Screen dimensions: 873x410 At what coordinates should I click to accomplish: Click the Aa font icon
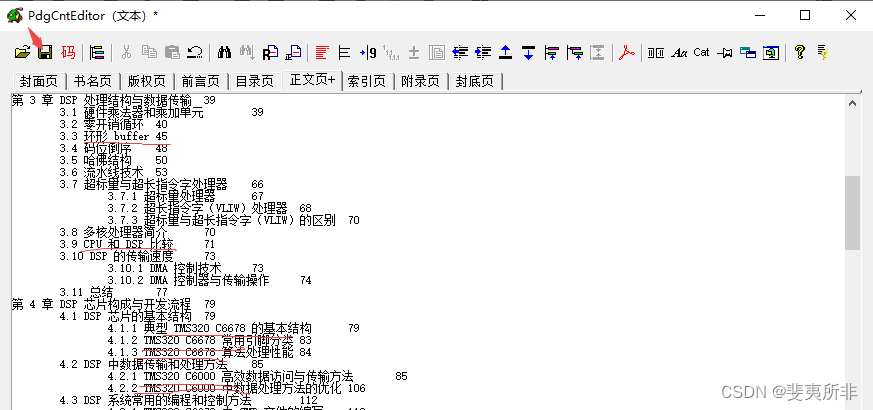click(x=679, y=52)
